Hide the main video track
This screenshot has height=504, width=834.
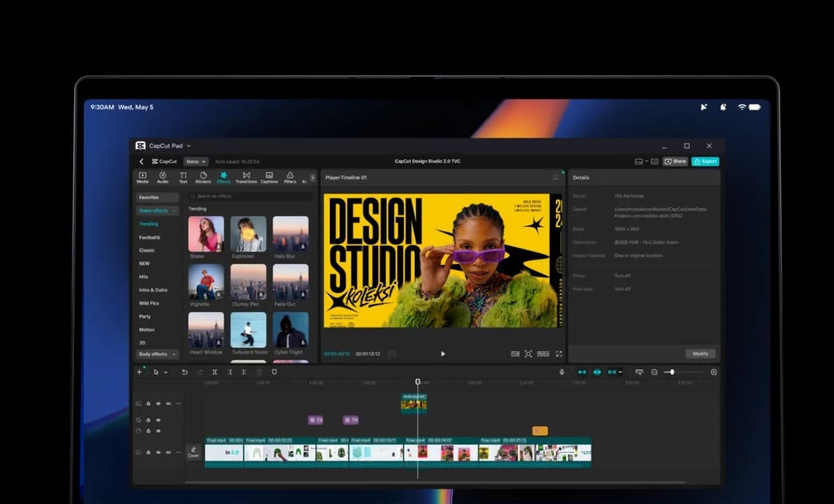tap(158, 452)
